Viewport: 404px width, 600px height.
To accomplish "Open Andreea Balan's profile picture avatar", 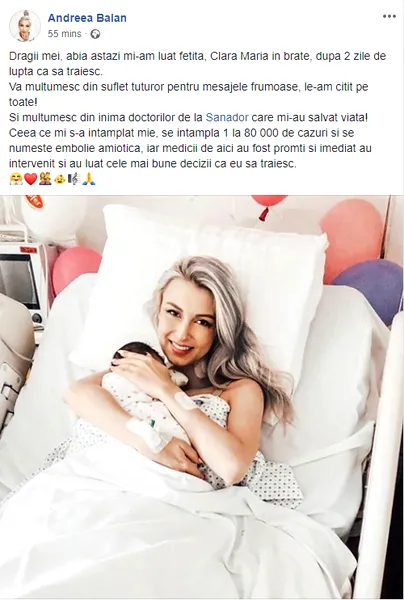I will pyautogui.click(x=25, y=26).
